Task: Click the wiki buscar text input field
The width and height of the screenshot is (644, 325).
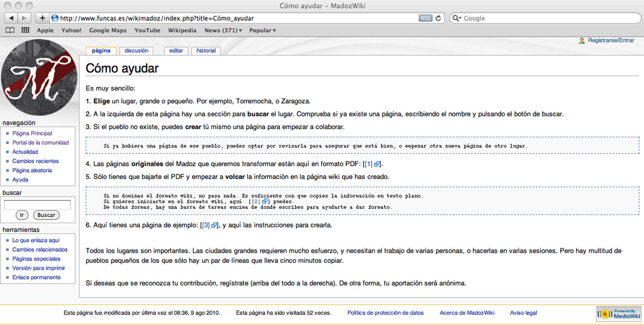Action: 37,205
